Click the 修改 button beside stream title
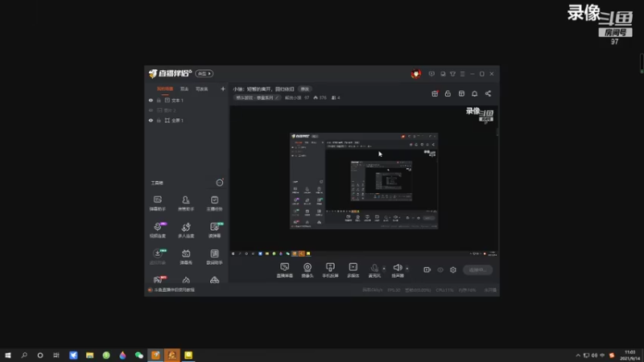Image resolution: width=644 pixels, height=362 pixels. [x=305, y=89]
